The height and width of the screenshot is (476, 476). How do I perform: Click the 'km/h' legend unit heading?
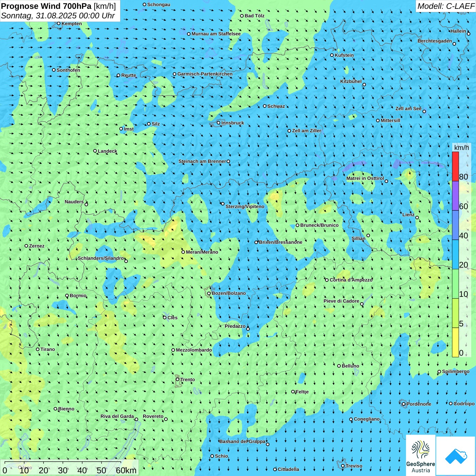(461, 148)
